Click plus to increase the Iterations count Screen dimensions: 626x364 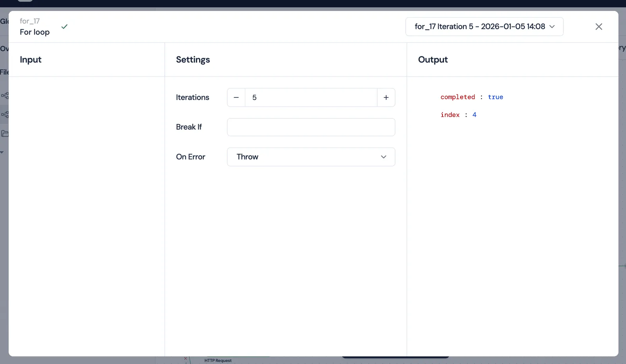[x=386, y=97]
